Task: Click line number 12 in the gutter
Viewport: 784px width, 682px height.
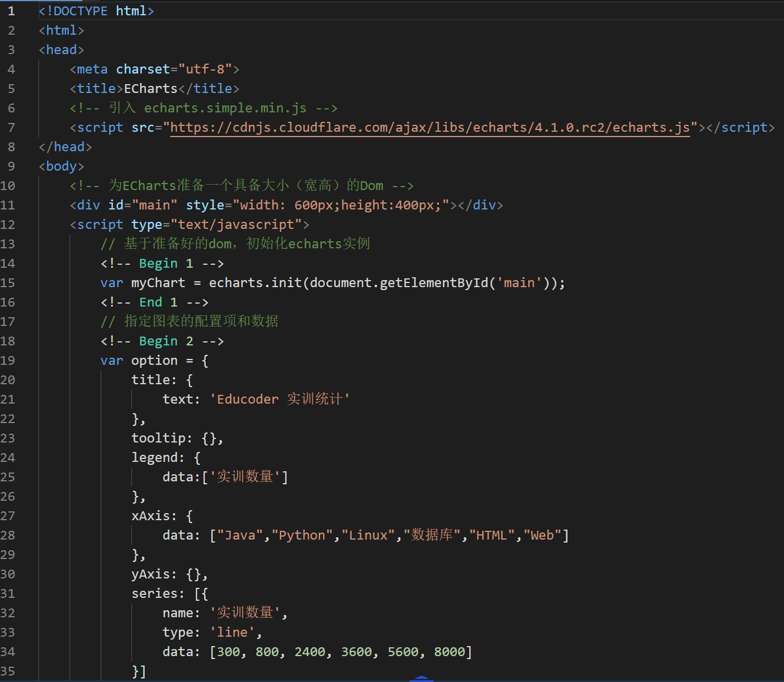Action: [8, 225]
